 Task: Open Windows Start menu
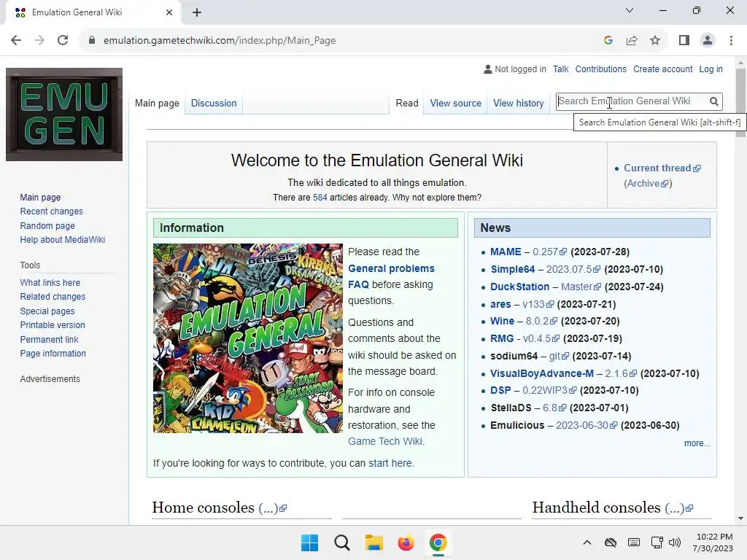pyautogui.click(x=309, y=542)
